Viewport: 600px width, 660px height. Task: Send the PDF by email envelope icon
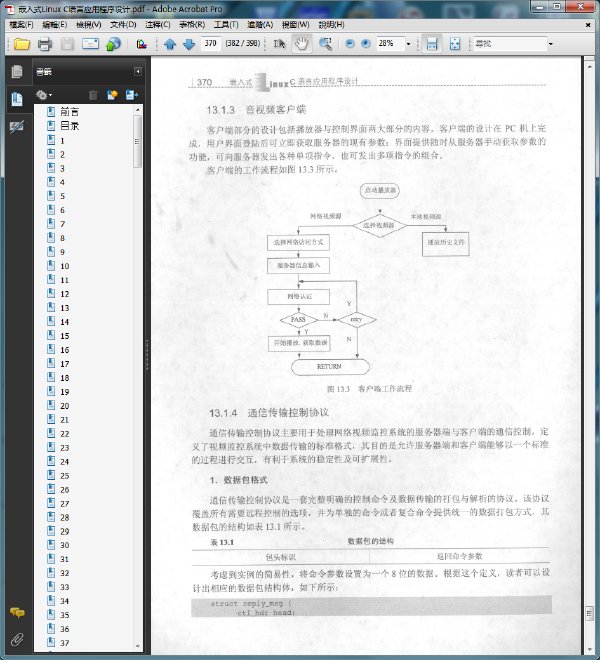click(90, 44)
